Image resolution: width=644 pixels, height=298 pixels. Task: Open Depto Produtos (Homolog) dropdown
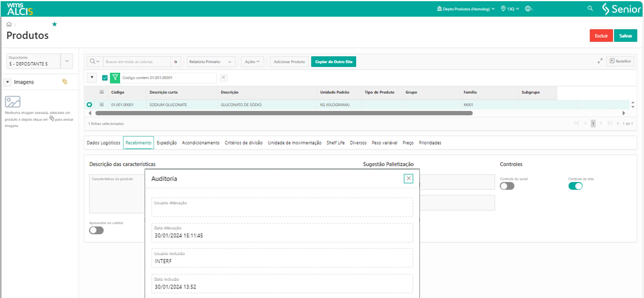466,8
